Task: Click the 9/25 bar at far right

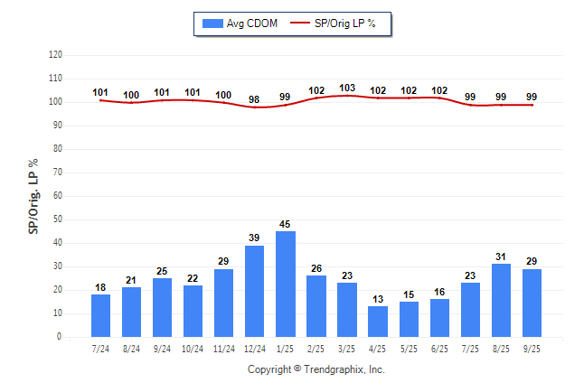Action: [532, 303]
